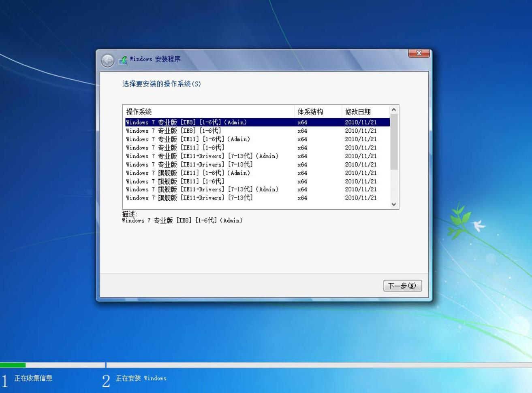The width and height of the screenshot is (532, 393).
Task: Close the Windows 安装程序 dialog
Action: (x=419, y=53)
